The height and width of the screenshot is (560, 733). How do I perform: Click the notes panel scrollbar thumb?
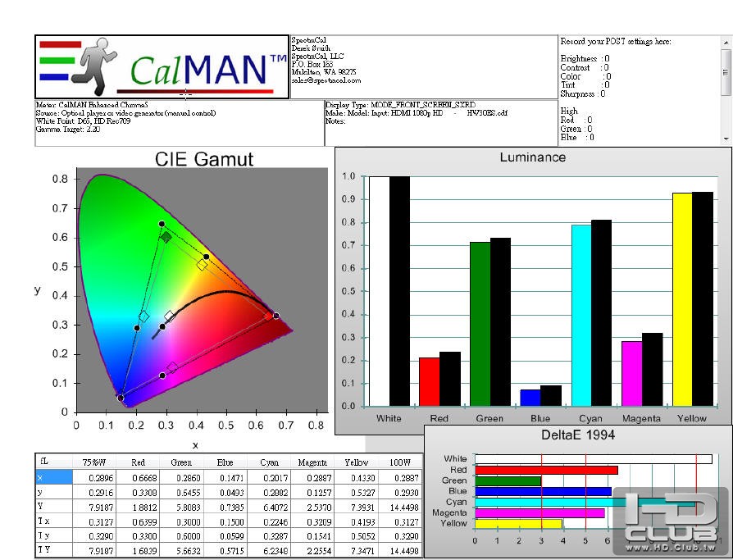coord(726,73)
